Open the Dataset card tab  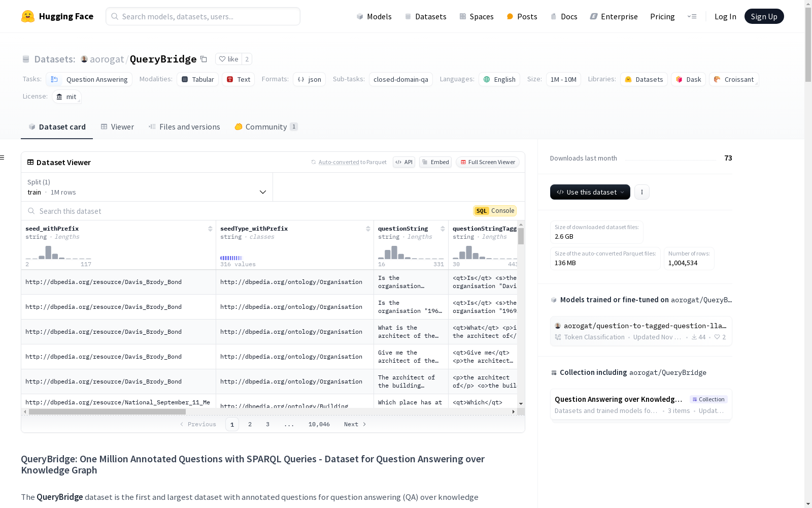point(57,127)
